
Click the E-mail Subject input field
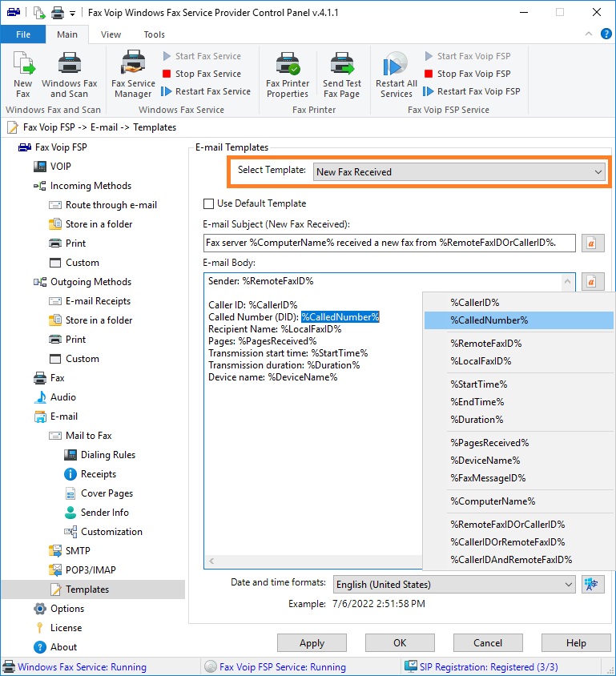click(x=389, y=243)
